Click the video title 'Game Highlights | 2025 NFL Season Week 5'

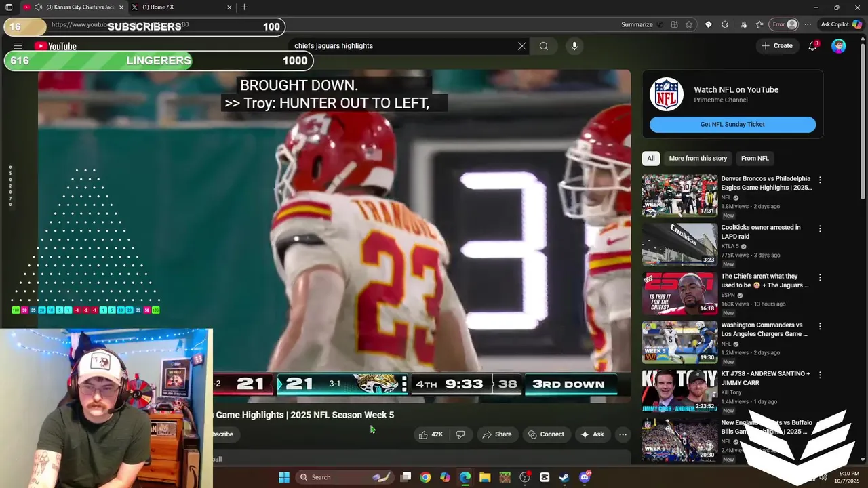(x=304, y=415)
